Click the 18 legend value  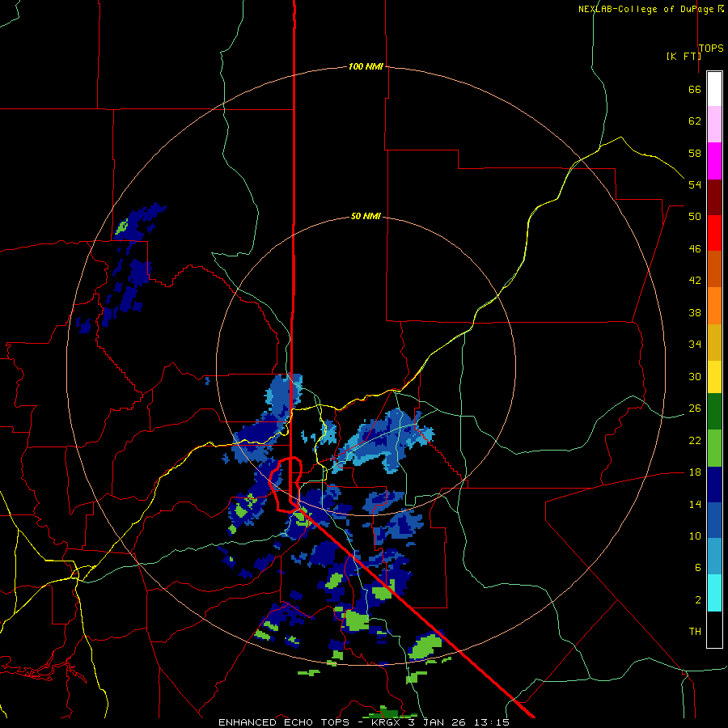tap(695, 472)
